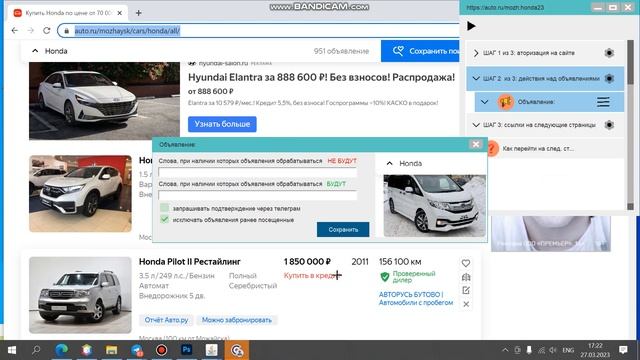The height and width of the screenshot is (360, 640).
Task: Close the 'Объявление' dialog
Action: pyautogui.click(x=476, y=144)
